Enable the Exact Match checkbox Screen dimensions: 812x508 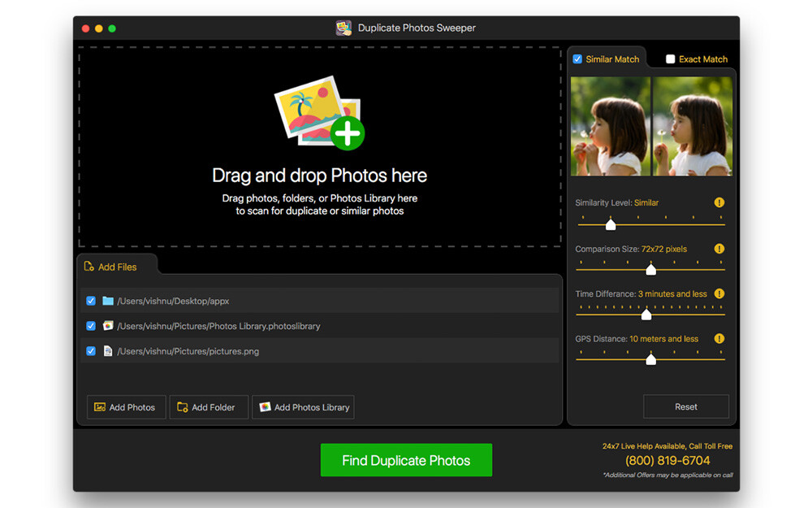click(x=670, y=59)
